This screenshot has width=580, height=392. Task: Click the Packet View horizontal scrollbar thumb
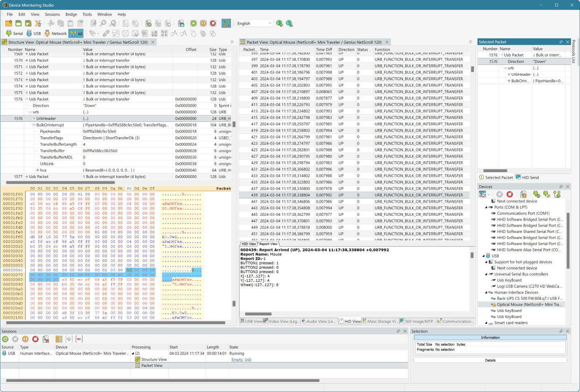(258, 314)
